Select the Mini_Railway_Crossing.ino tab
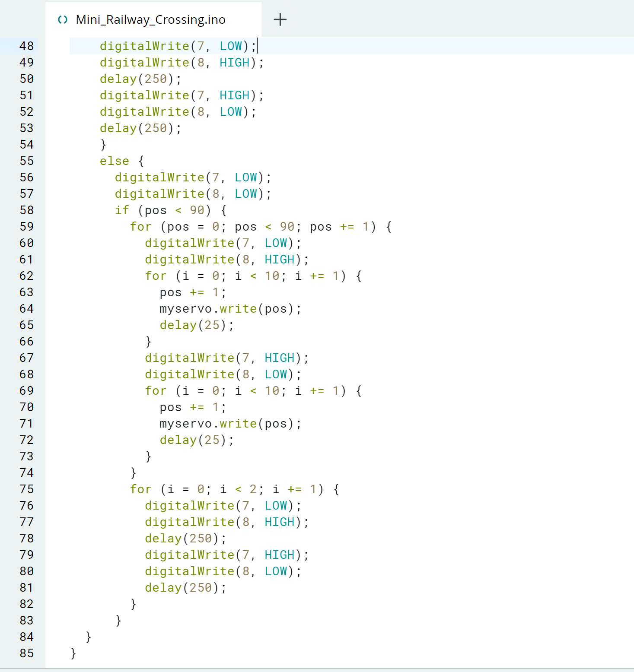 [x=153, y=19]
